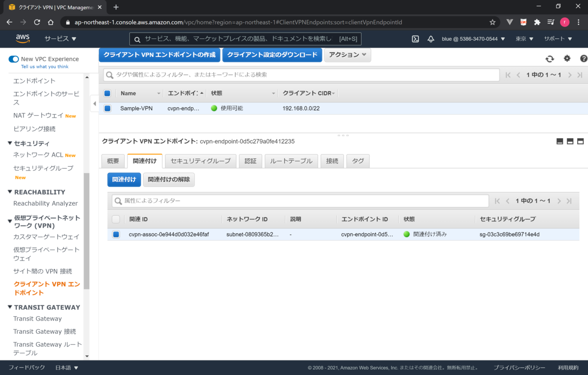Switch to the 概要 tab
Viewport: 588px width, 375px height.
click(113, 161)
